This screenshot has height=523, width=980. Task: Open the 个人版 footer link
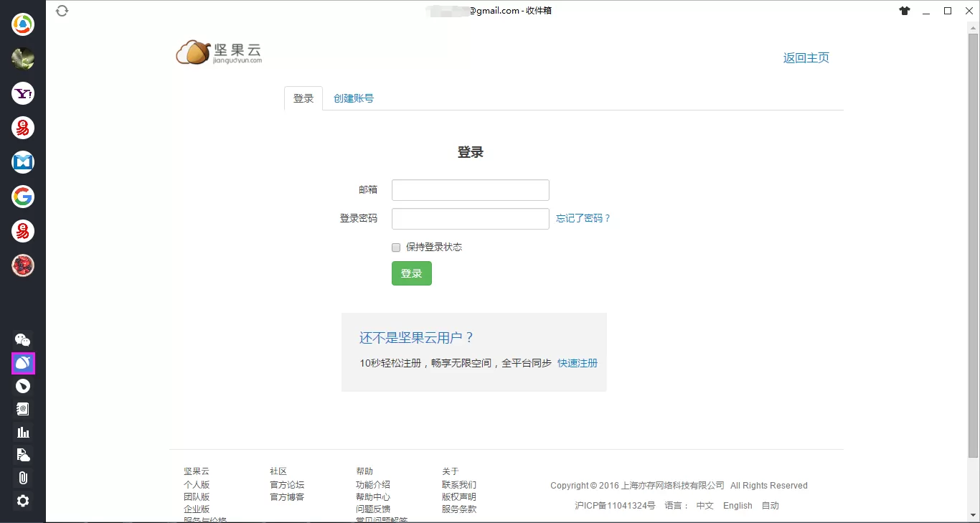(197, 485)
